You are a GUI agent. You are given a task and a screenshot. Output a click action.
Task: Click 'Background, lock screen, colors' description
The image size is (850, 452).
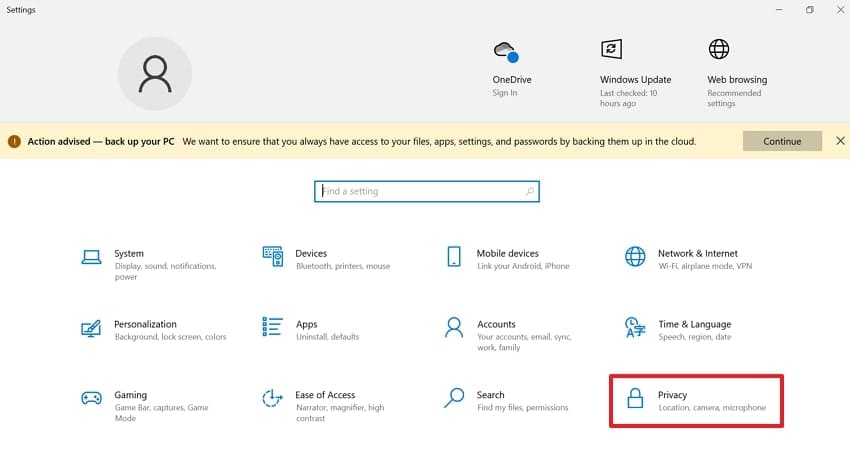[170, 337]
